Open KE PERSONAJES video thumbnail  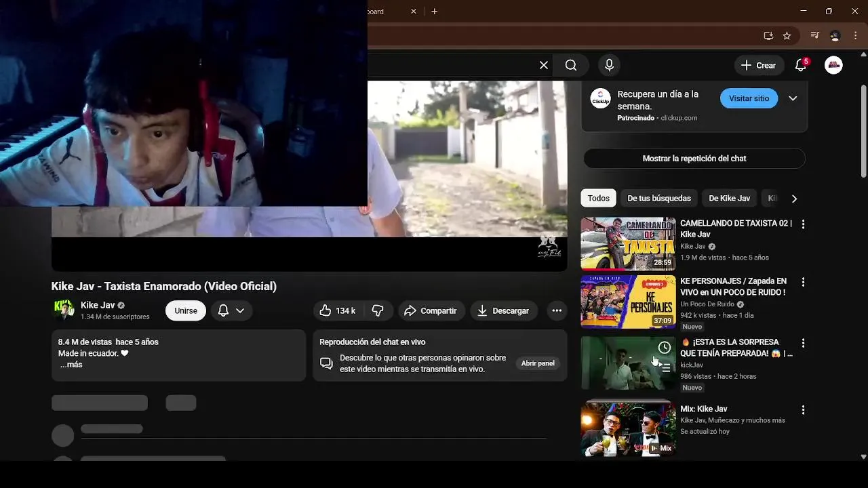click(x=628, y=302)
